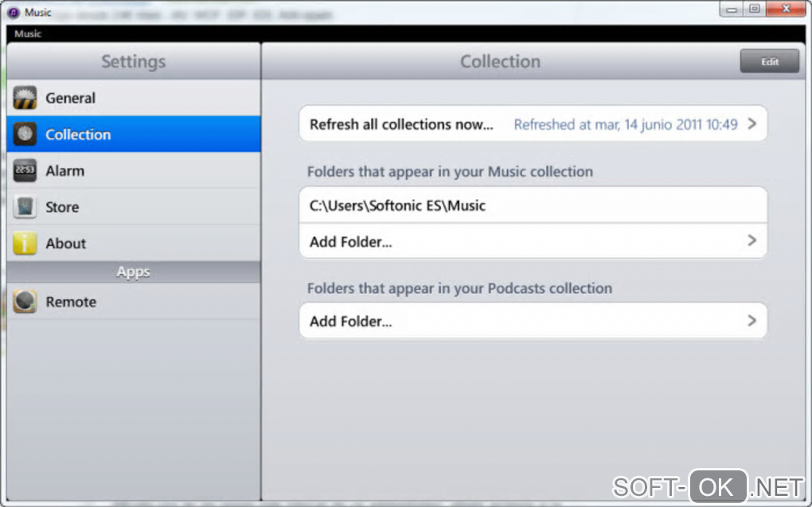The image size is (812, 507).
Task: Go to Store settings
Action: (134, 207)
